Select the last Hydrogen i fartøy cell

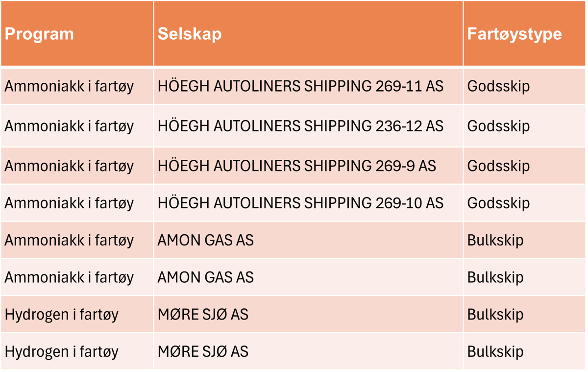pos(62,351)
